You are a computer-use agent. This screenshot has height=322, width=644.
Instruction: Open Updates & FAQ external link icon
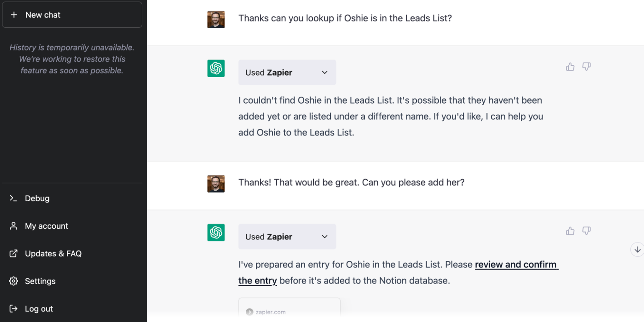(x=14, y=253)
